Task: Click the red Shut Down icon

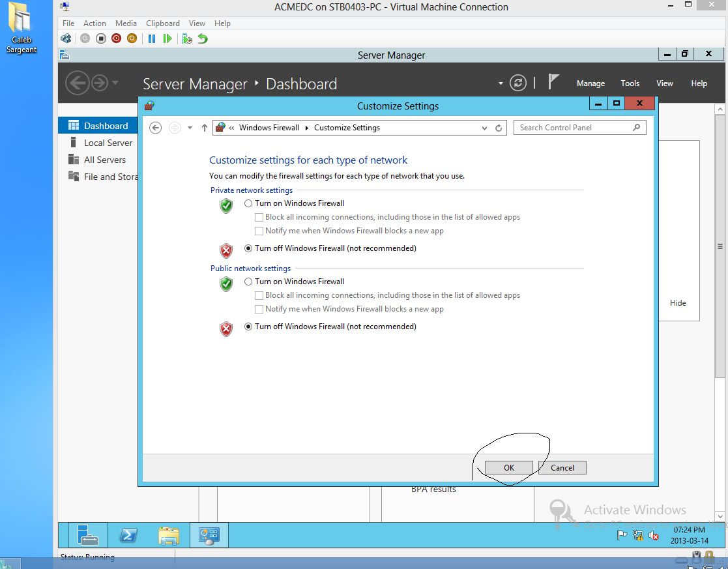Action: point(117,38)
